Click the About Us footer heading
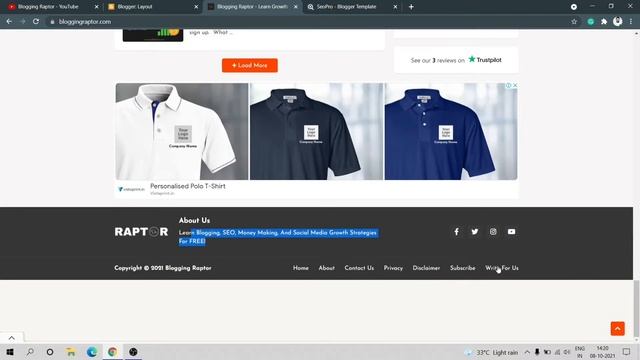This screenshot has height=360, width=640. coord(194,220)
